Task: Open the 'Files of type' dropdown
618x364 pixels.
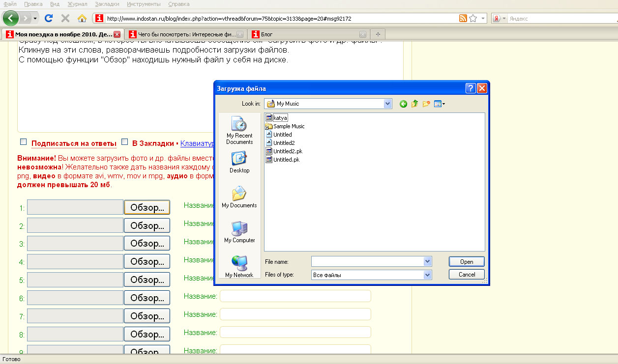Action: (x=427, y=275)
